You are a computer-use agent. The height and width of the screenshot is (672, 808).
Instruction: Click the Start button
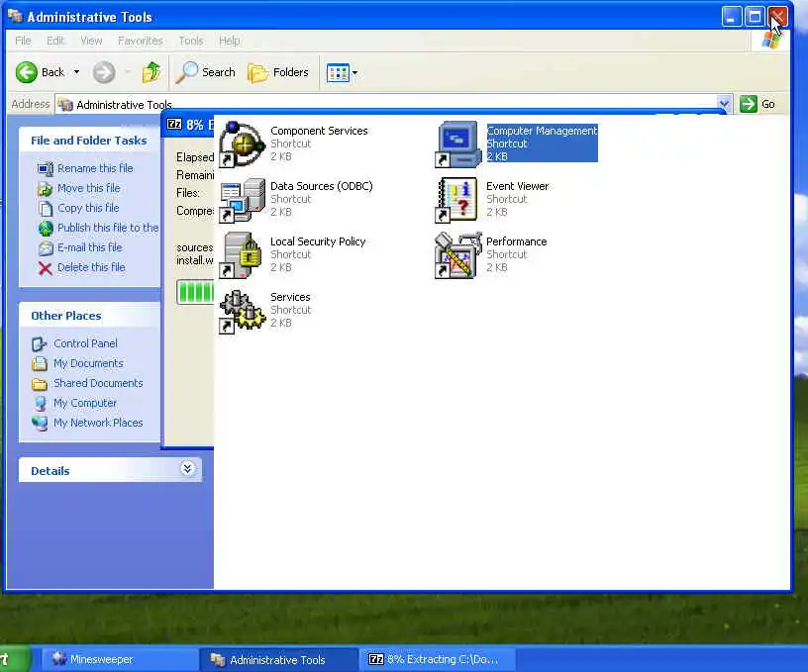(15, 659)
